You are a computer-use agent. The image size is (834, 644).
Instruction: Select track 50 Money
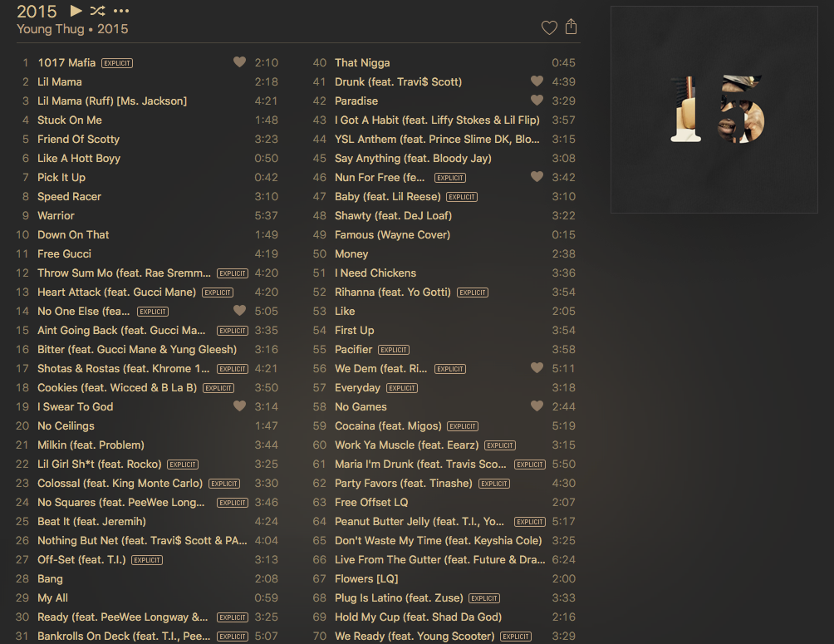point(351,253)
